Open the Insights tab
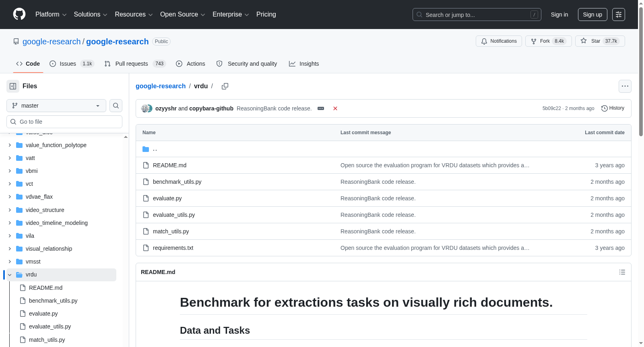644x347 pixels. [304, 64]
